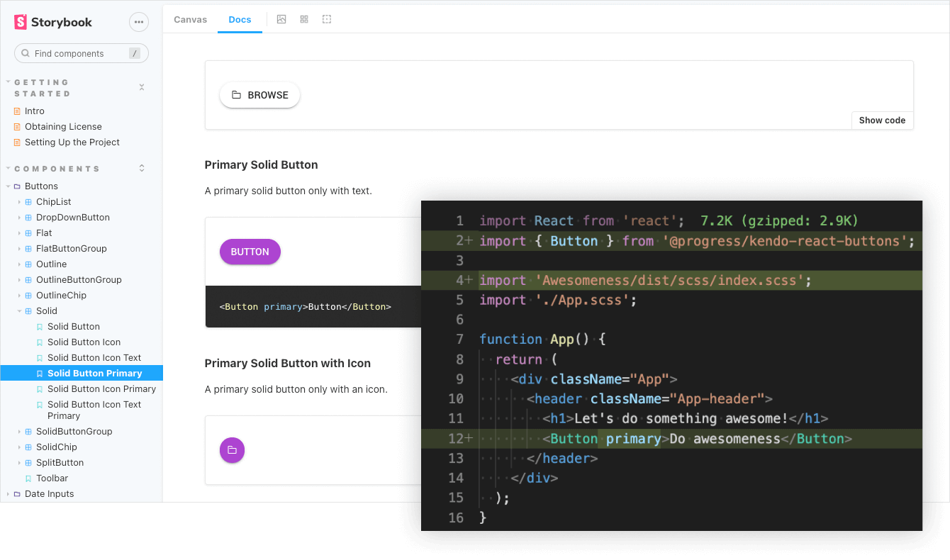Open Setting Up the Project page
This screenshot has width=950, height=560.
tap(72, 142)
